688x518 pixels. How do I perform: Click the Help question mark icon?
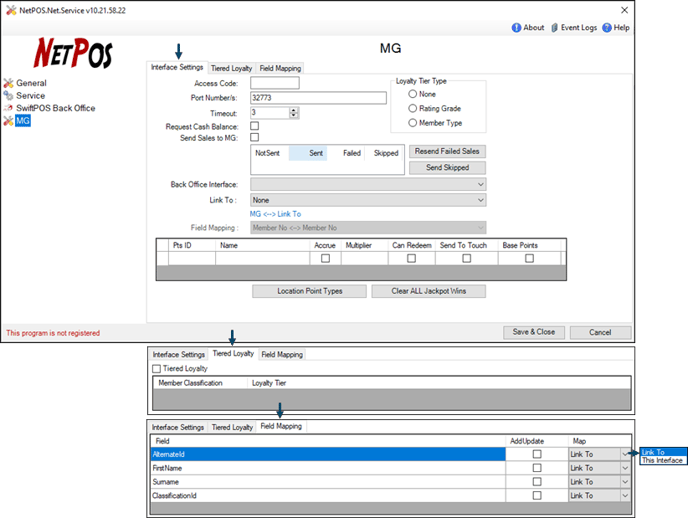point(607,28)
